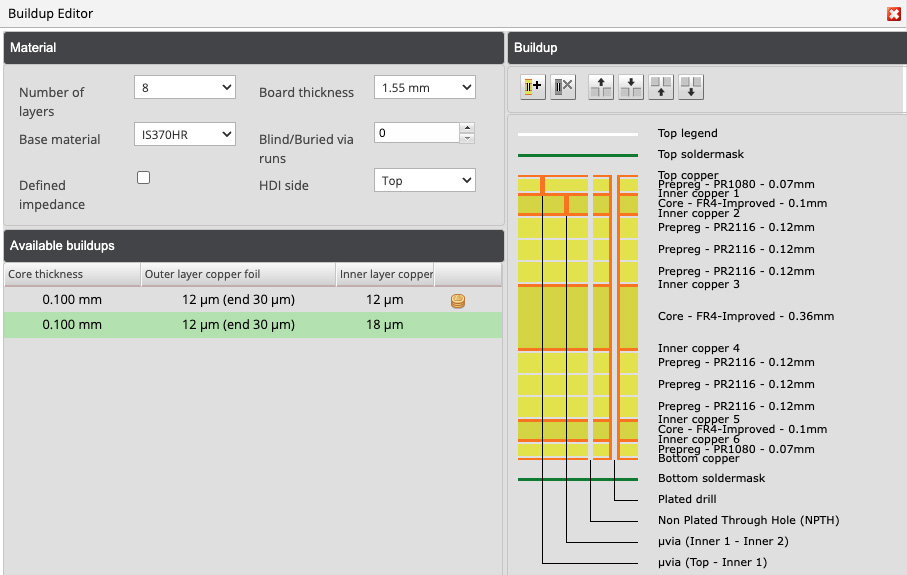Open the Base material dropdown
Viewport: 907px width, 575px height.
184,134
